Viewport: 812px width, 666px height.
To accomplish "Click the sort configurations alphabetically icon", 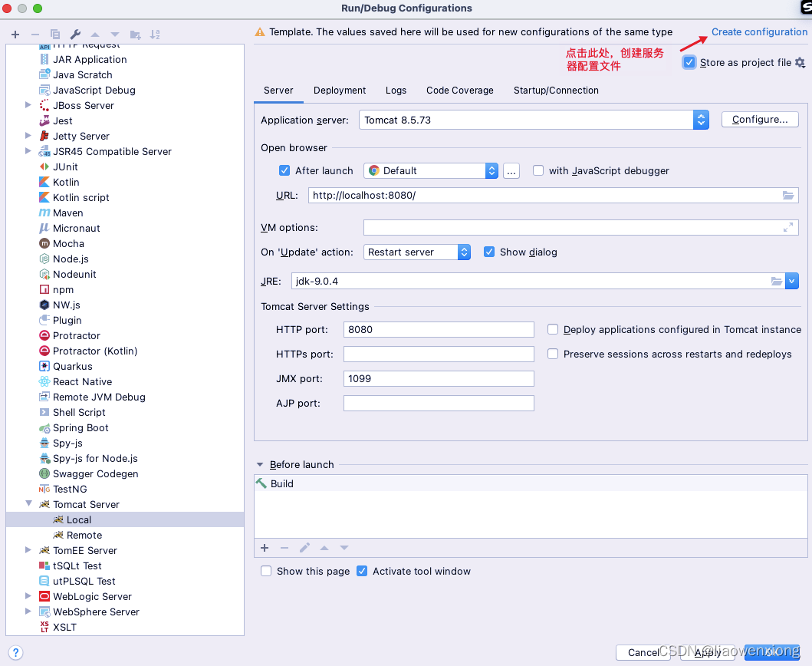I will (155, 35).
